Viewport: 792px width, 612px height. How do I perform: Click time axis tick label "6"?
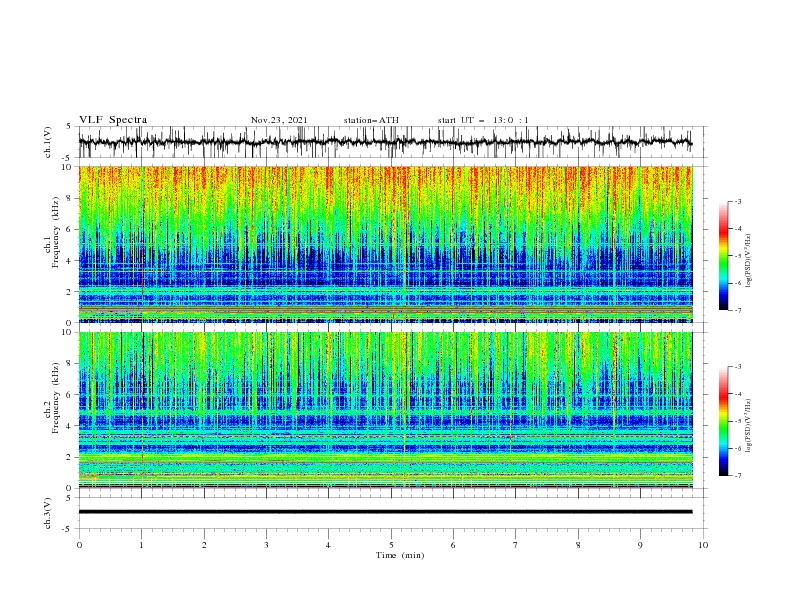pyautogui.click(x=453, y=545)
